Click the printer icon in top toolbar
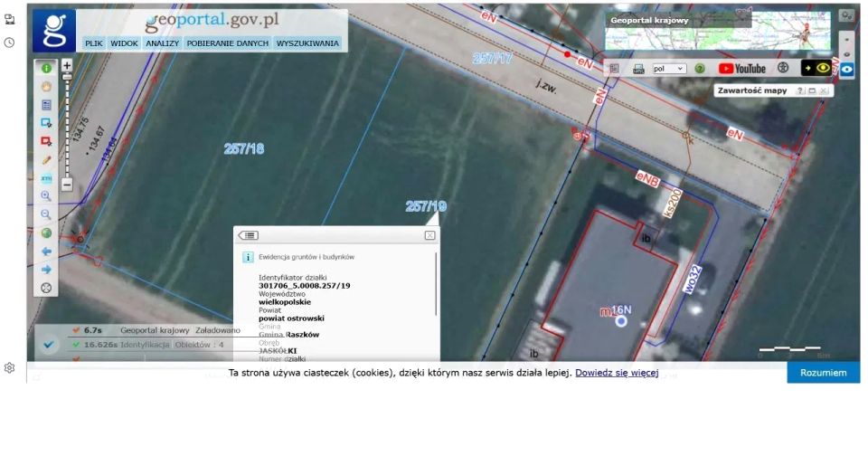This screenshot has height=456, width=868. pyautogui.click(x=638, y=69)
